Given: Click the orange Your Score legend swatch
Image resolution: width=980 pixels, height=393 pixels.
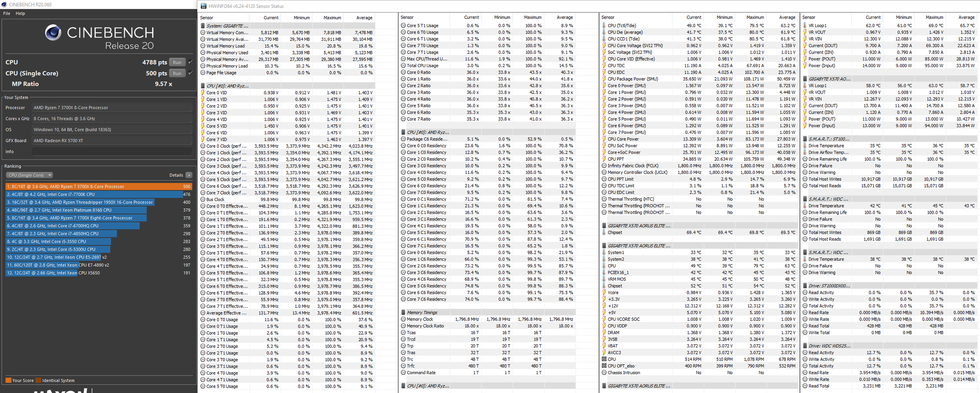Looking at the screenshot, I should point(8,381).
